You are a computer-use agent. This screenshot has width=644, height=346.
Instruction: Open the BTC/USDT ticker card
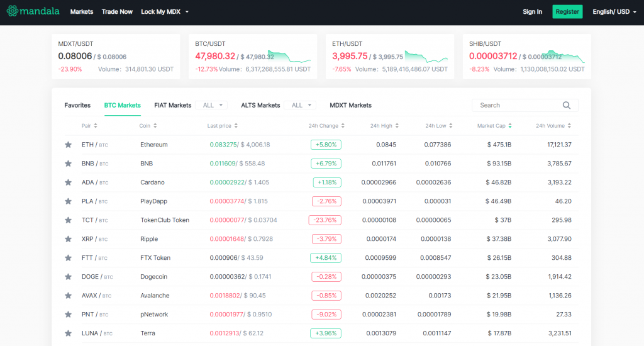click(253, 57)
